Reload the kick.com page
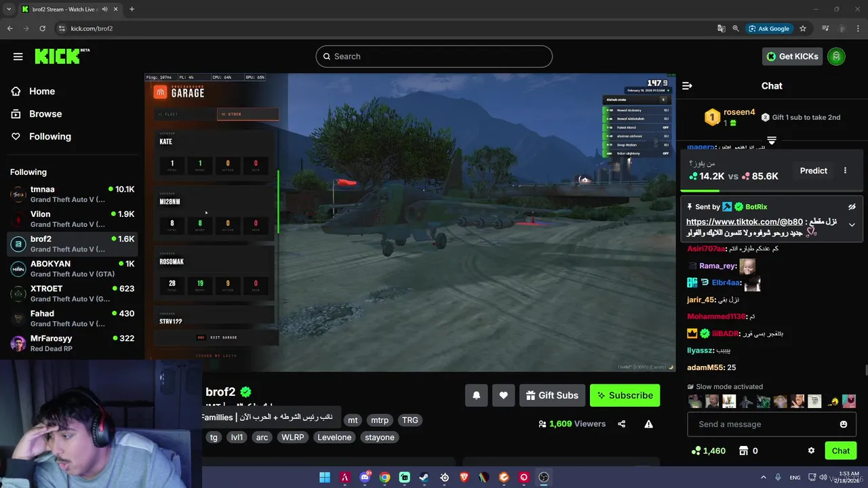This screenshot has height=488, width=868. tap(42, 28)
